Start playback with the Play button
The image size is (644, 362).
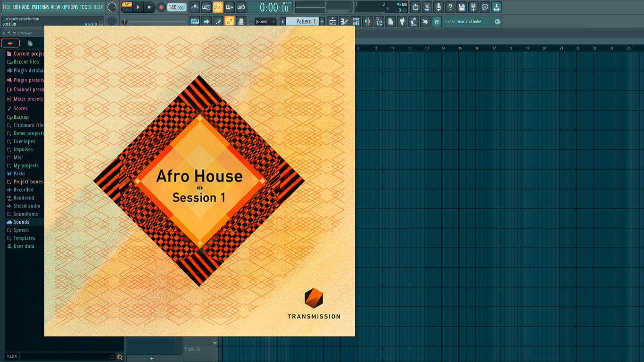point(138,7)
